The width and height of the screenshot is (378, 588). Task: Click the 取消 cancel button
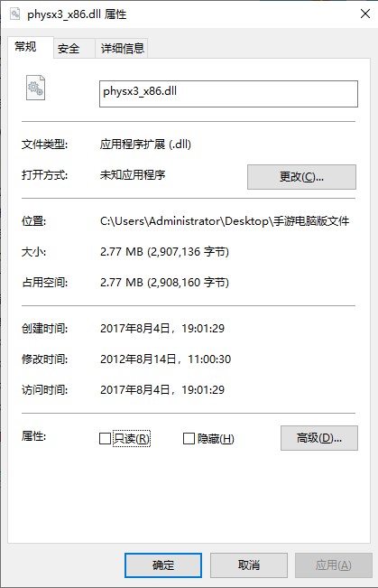249,565
